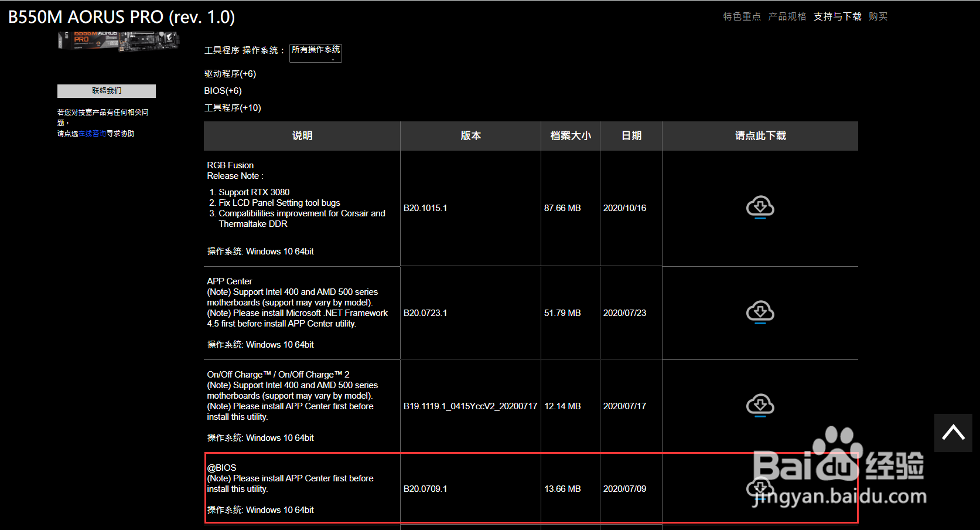Viewport: 980px width, 530px height.
Task: Click the RGB Fusion title text
Action: (230, 165)
